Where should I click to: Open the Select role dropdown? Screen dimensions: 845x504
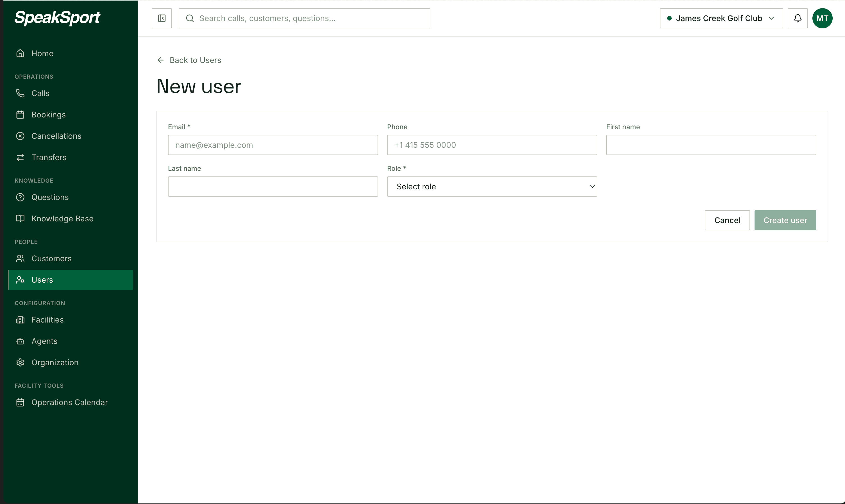click(x=492, y=187)
